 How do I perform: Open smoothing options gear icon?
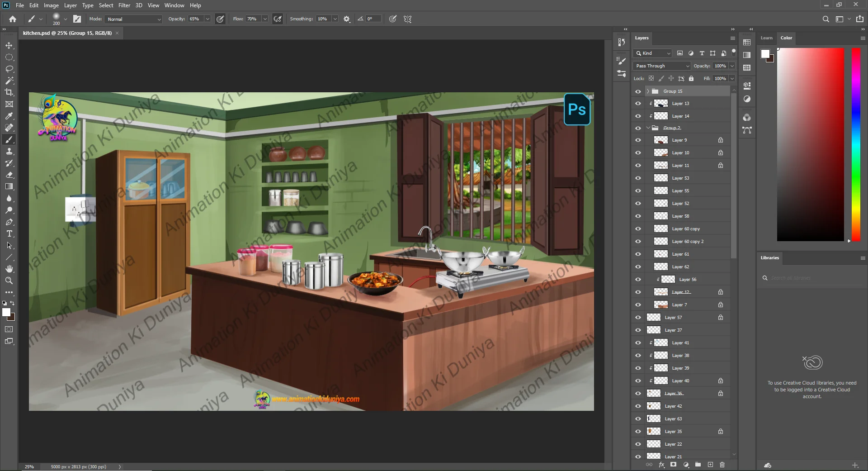347,19
